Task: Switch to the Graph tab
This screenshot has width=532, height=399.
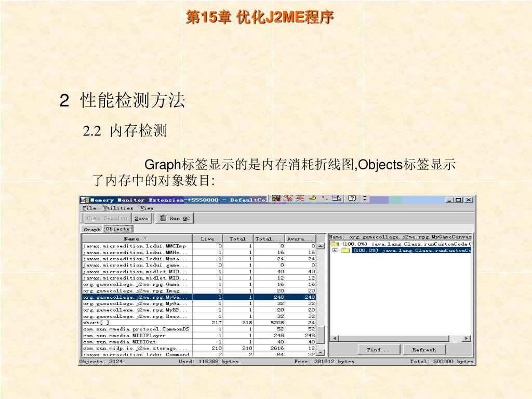Action: (92, 229)
